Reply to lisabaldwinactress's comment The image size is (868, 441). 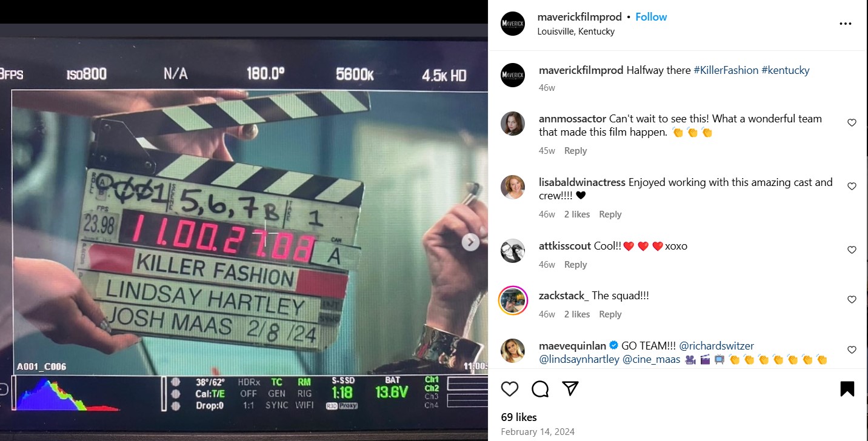click(x=610, y=214)
